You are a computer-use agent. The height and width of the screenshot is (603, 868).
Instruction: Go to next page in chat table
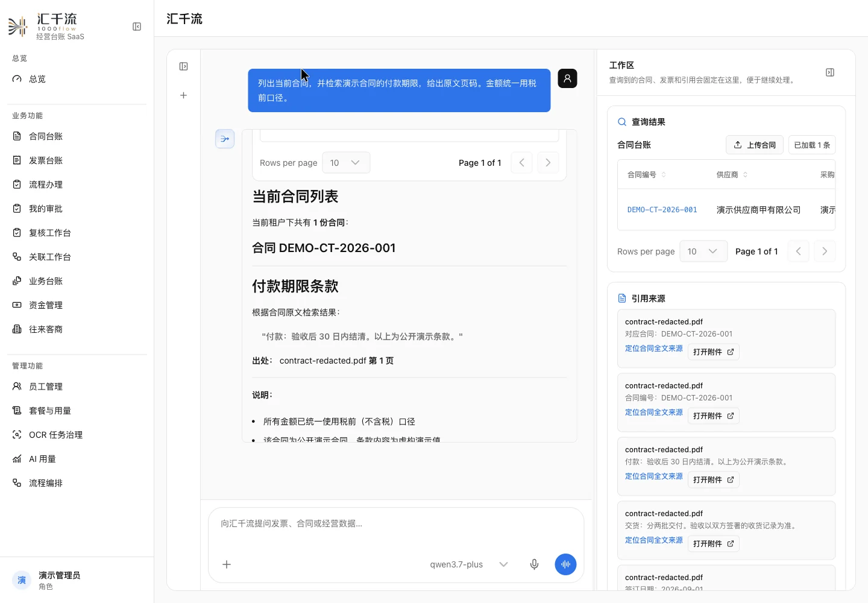tap(548, 162)
